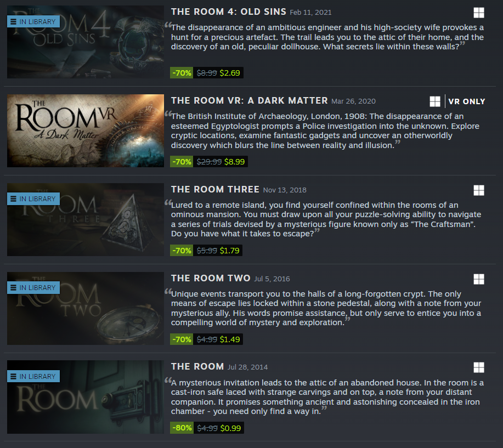
Task: Open the The Room VR: A Dark Matter title
Action: tap(249, 101)
